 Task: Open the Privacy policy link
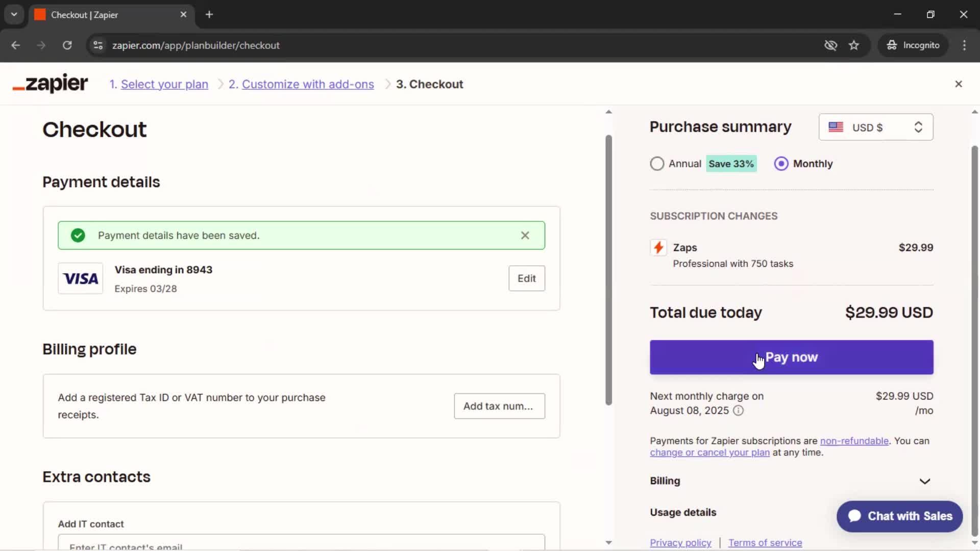click(680, 543)
